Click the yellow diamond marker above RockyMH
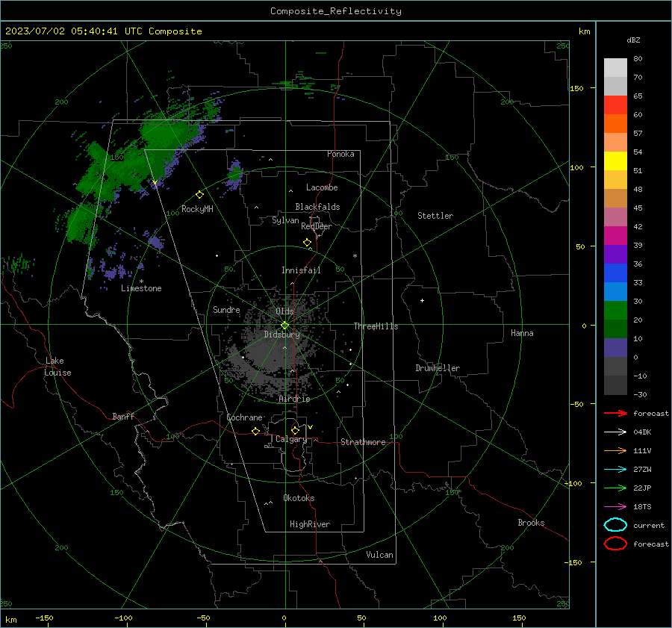This screenshot has width=672, height=628. (x=199, y=195)
